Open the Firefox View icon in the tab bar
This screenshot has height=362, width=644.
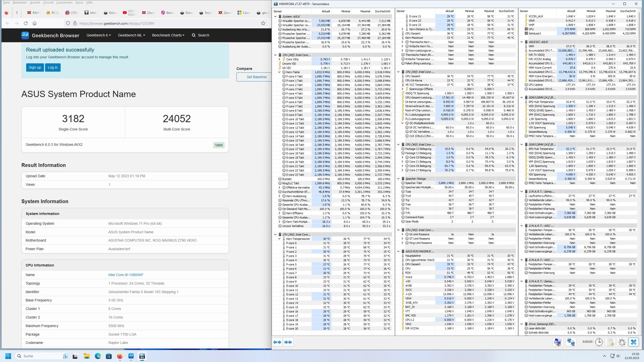click(x=7, y=13)
